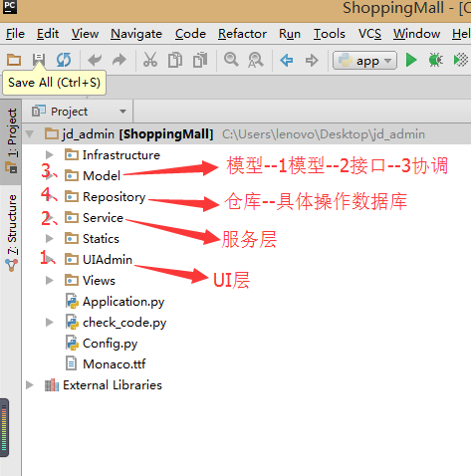Navigate back with the blue arrow
The width and height of the screenshot is (471, 476).
[287, 61]
